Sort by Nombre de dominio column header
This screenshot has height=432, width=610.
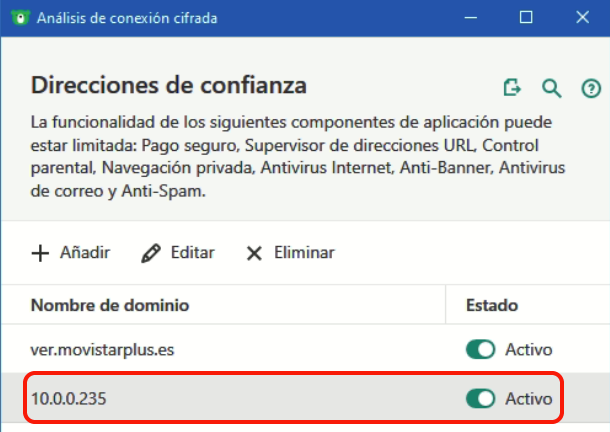(x=110, y=305)
